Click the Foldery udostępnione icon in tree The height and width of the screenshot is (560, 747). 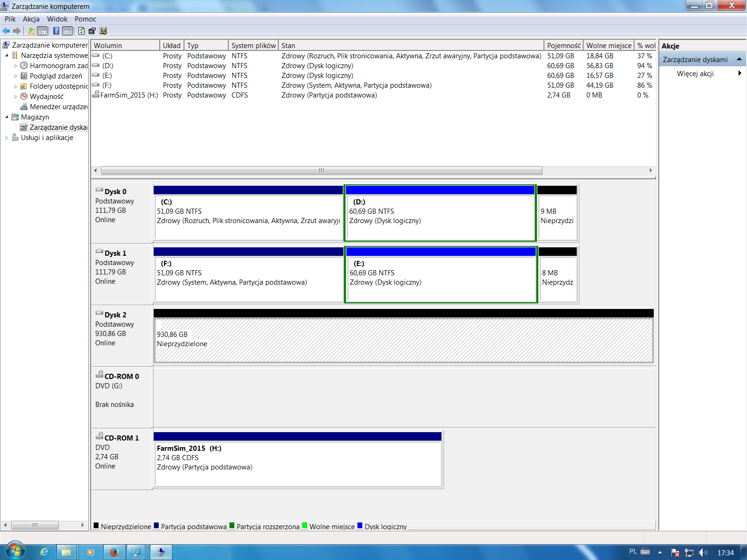[24, 86]
